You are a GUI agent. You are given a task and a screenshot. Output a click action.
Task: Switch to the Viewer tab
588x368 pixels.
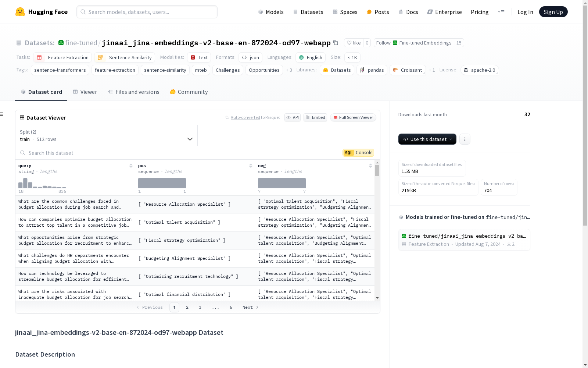pyautogui.click(x=85, y=92)
